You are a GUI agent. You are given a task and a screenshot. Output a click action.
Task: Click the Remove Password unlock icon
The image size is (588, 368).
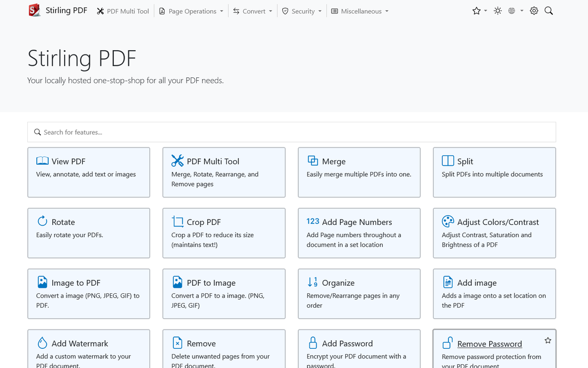448,342
